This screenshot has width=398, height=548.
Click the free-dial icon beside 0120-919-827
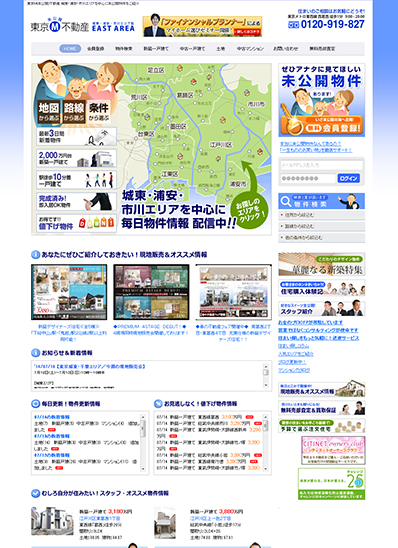tap(293, 25)
